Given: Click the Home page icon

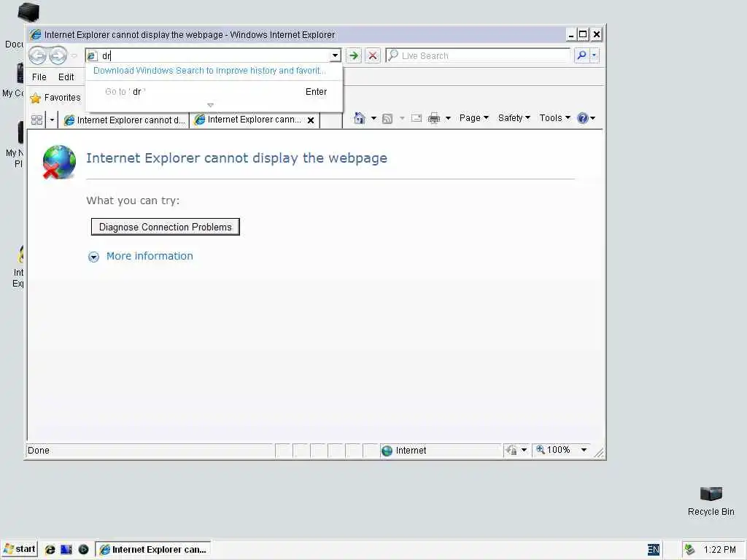Looking at the screenshot, I should [360, 118].
